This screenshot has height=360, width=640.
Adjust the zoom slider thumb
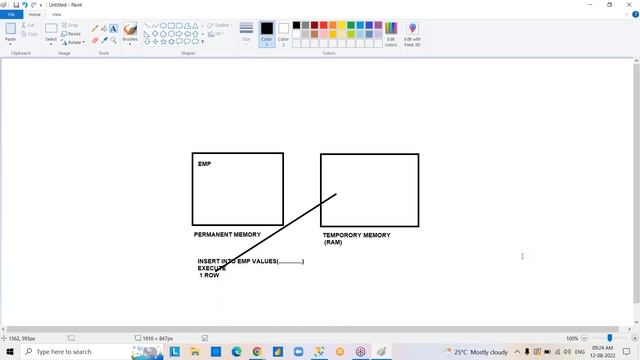[x=610, y=338]
